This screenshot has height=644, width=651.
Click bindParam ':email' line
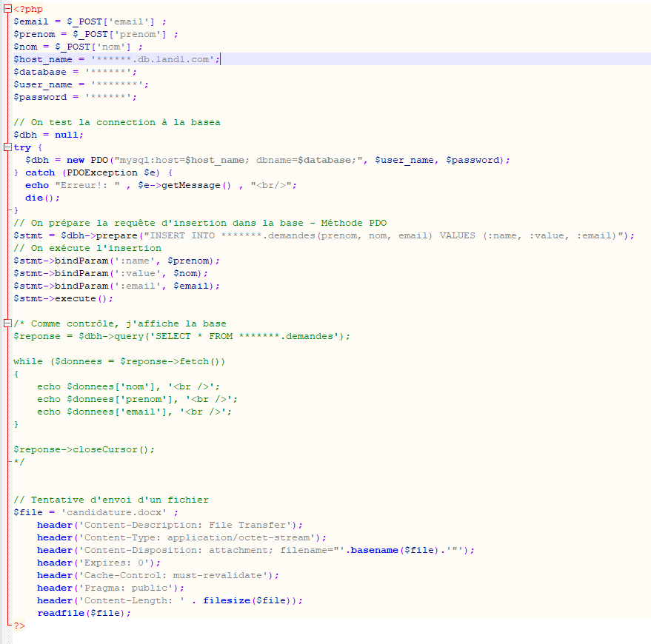click(x=116, y=286)
